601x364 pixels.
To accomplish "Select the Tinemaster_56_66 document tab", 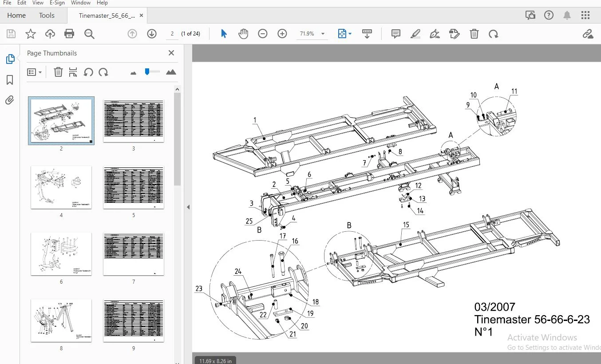I will coord(107,16).
